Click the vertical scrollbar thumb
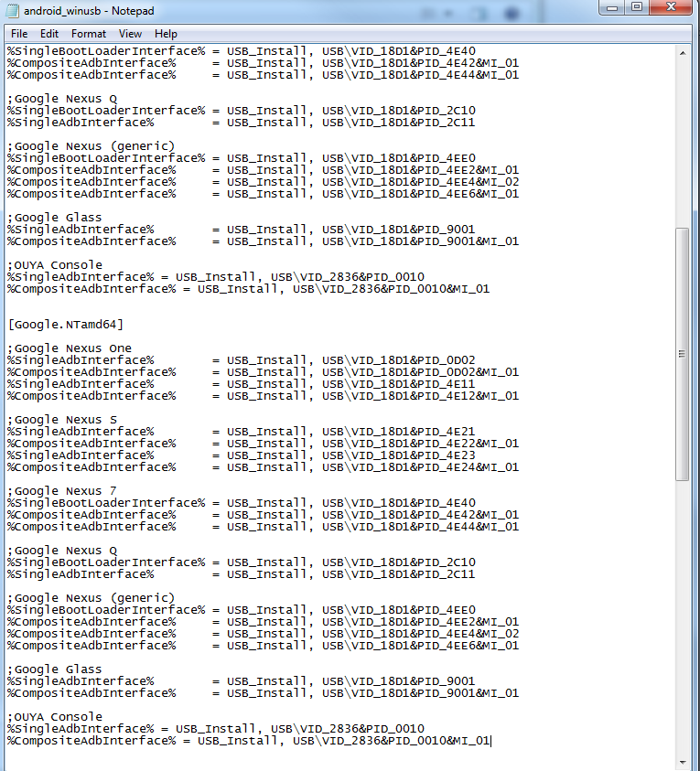 pos(682,354)
